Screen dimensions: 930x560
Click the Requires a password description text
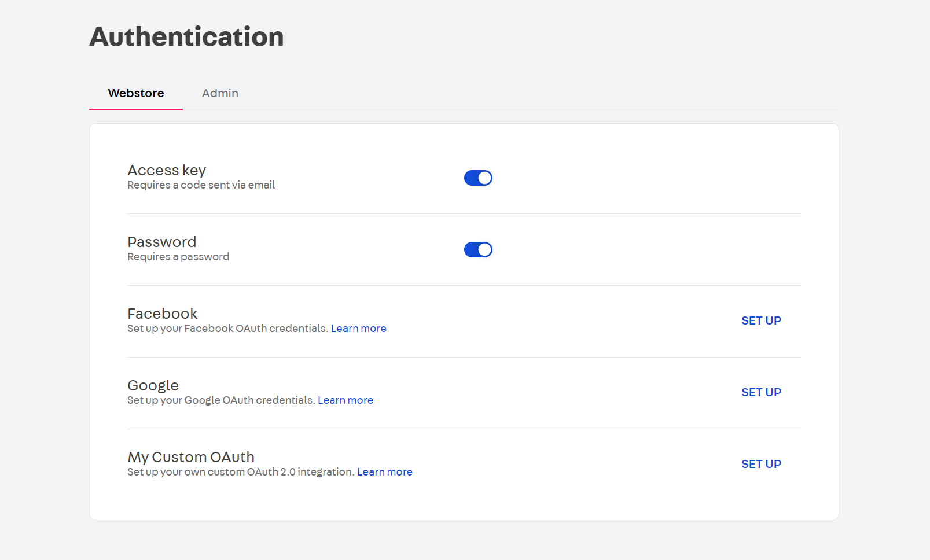[178, 256]
